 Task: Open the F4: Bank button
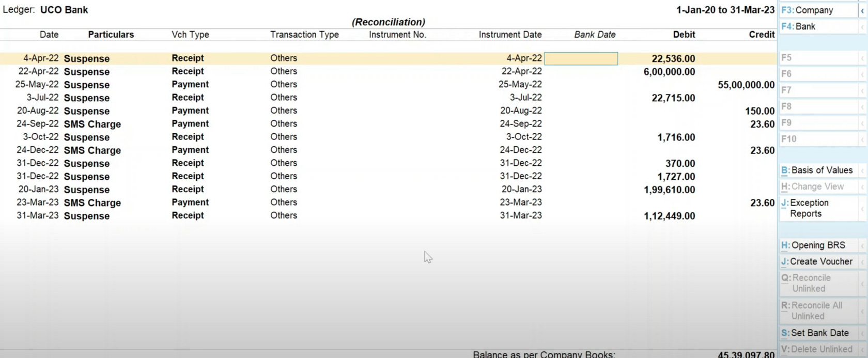[x=818, y=26]
